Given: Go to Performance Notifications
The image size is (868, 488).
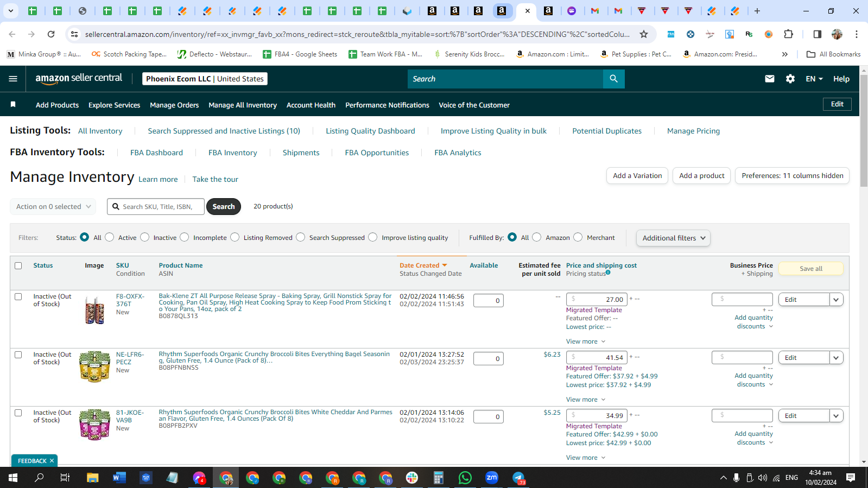Looking at the screenshot, I should pyautogui.click(x=387, y=105).
